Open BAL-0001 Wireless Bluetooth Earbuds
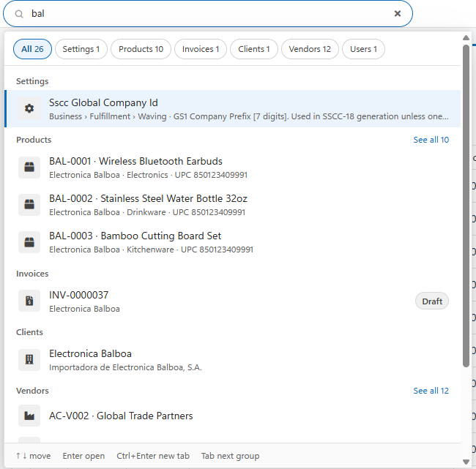The height and width of the screenshot is (469, 476). [233, 168]
